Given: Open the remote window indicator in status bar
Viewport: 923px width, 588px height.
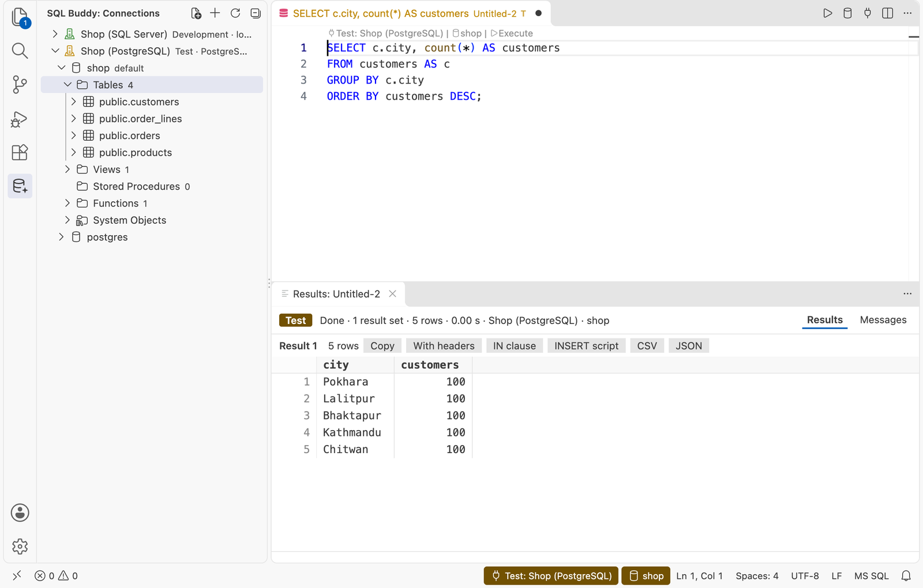Looking at the screenshot, I should tap(17, 575).
